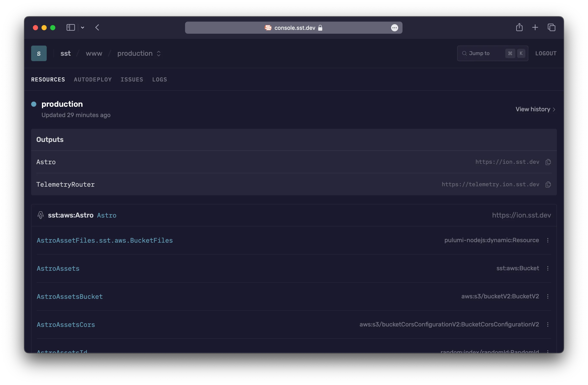Screen dimensions: 588x385
Task: Copy the TelemetryRouter output URL
Action: (x=548, y=185)
